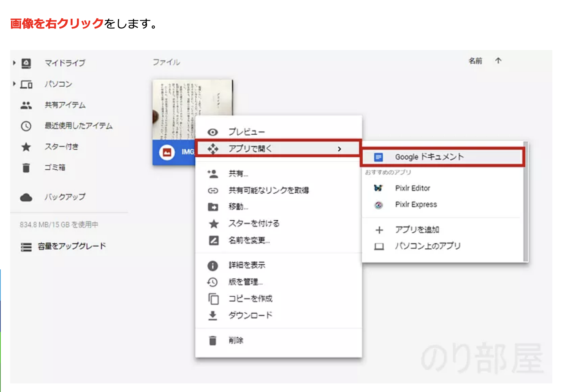Choose 削除 in context menu
The image size is (575, 392).
click(278, 340)
